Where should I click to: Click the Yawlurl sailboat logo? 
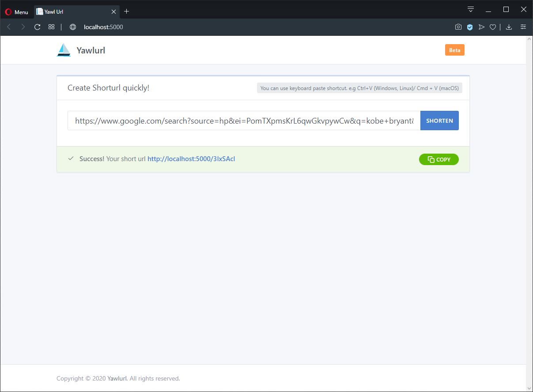[x=64, y=50]
